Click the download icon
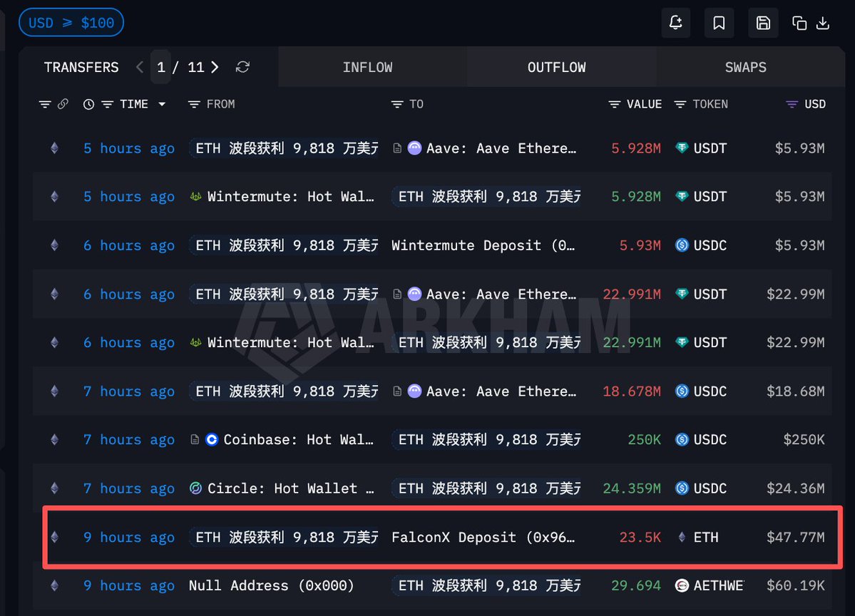855x616 pixels. pos(823,23)
